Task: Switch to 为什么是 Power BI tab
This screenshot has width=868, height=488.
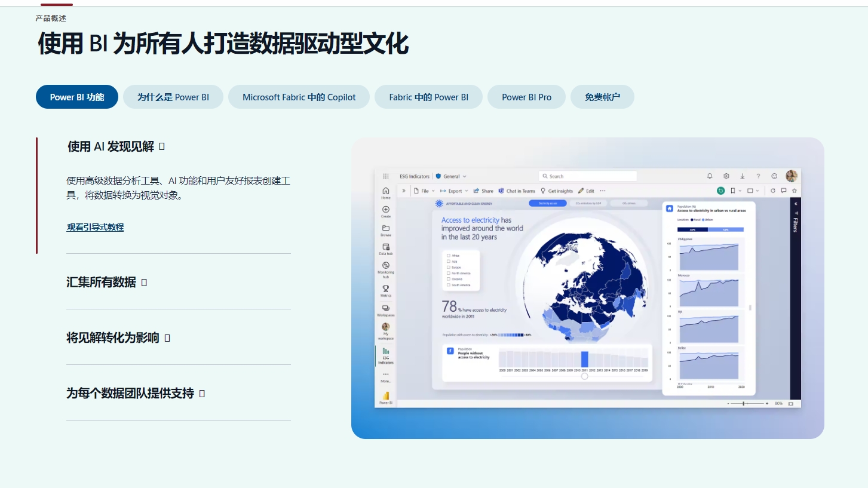Action: tap(173, 97)
